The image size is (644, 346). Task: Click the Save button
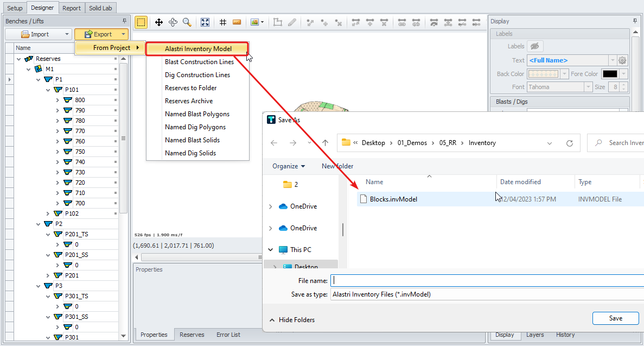click(615, 318)
